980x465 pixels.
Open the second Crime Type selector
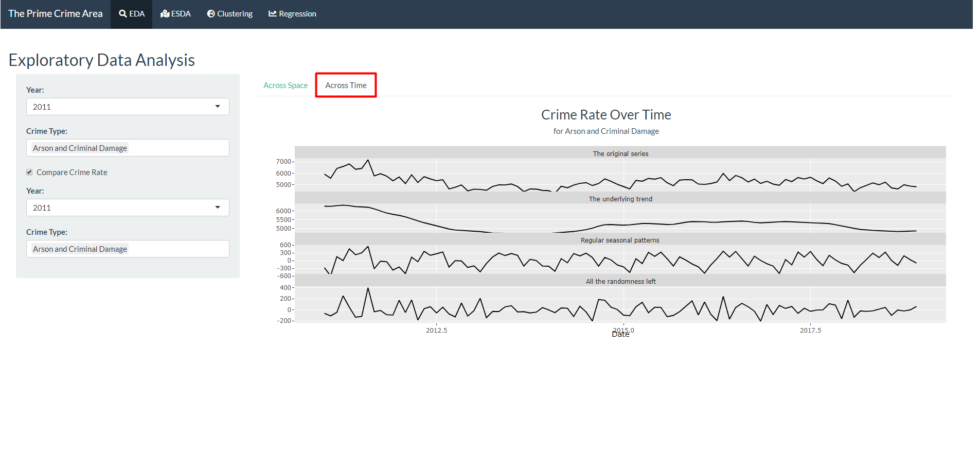pos(128,249)
